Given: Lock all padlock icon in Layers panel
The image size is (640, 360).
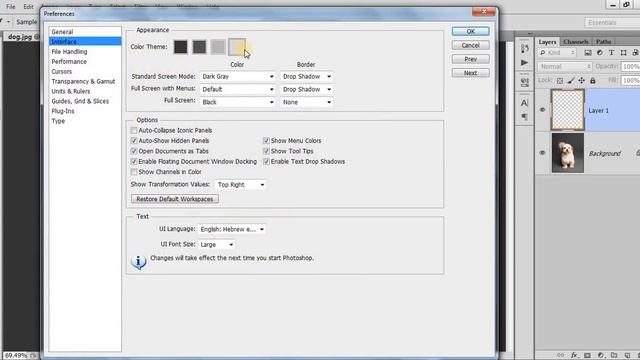Looking at the screenshot, I should [593, 80].
